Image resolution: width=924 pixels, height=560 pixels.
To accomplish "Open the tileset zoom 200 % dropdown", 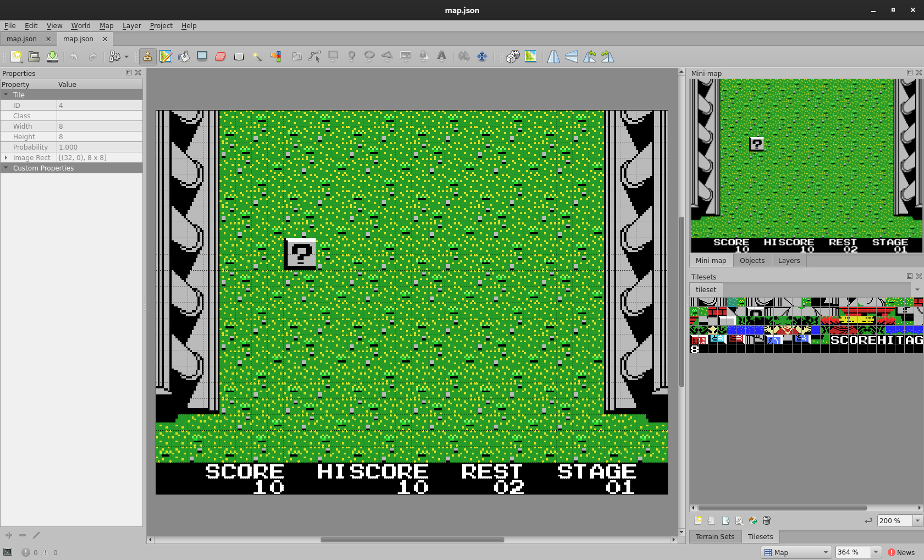I will pos(917,520).
